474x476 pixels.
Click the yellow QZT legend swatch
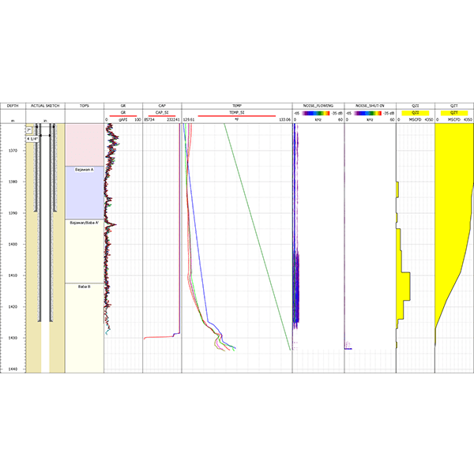[453, 113]
